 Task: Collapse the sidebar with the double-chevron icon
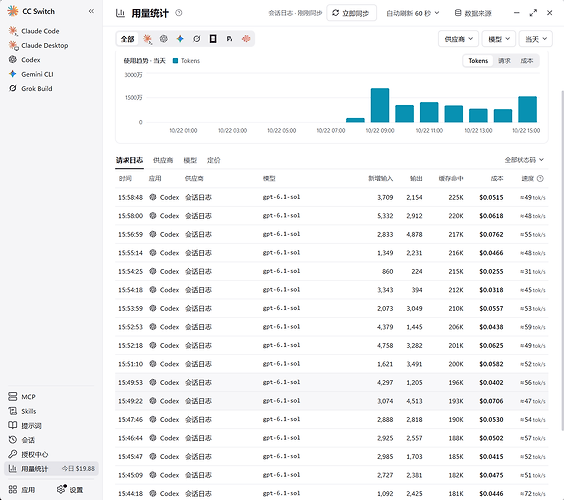(91, 11)
